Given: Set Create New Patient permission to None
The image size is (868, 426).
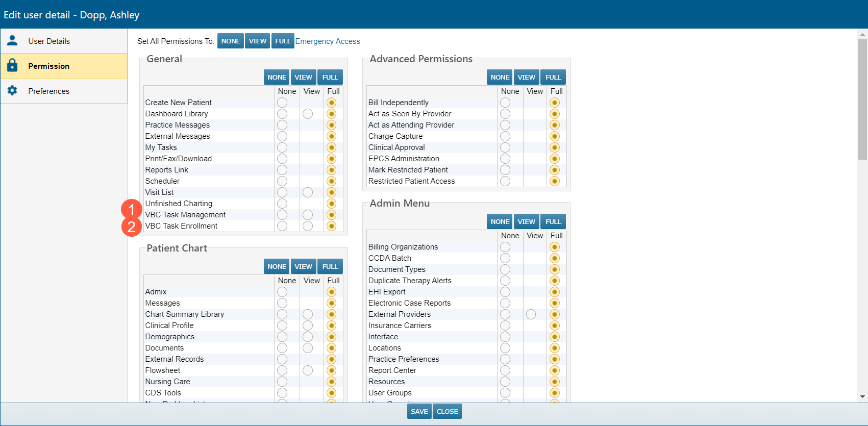Looking at the screenshot, I should coord(282,103).
